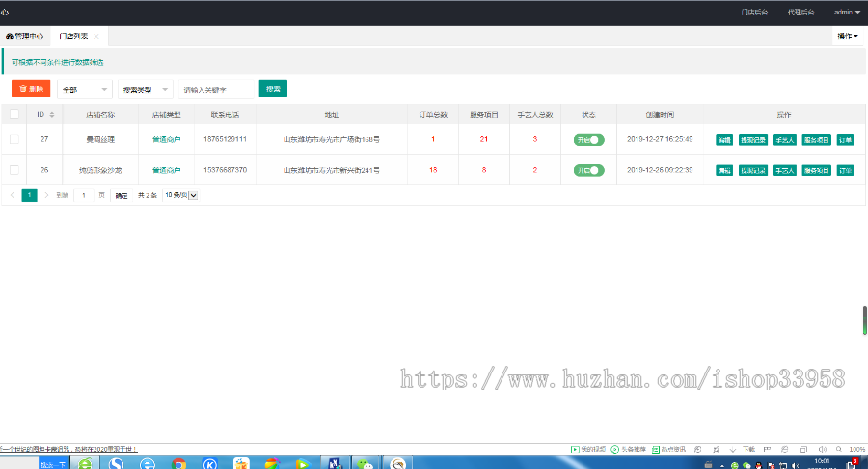Click the 地址 column header
868x469 pixels.
coord(332,115)
